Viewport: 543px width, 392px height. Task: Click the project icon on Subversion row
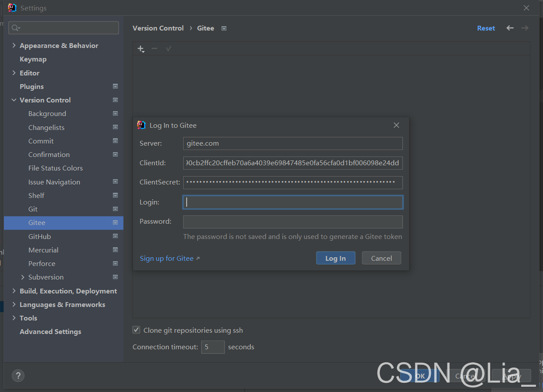[115, 277]
